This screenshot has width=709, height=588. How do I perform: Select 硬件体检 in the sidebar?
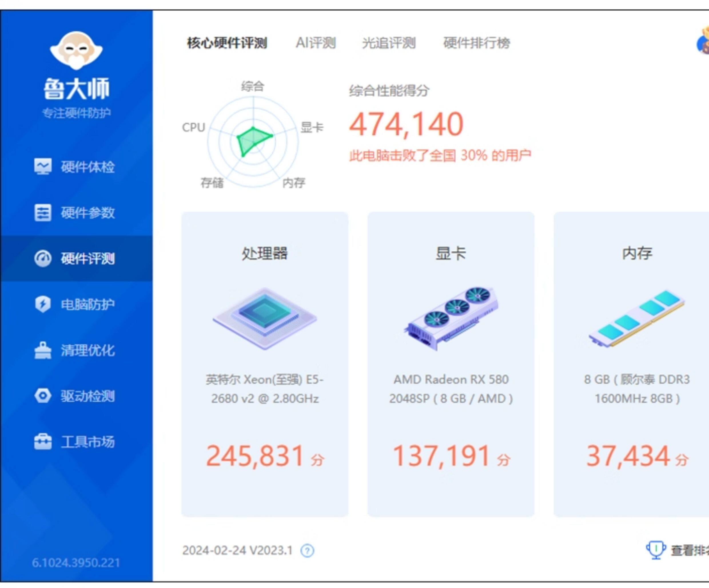click(x=76, y=167)
